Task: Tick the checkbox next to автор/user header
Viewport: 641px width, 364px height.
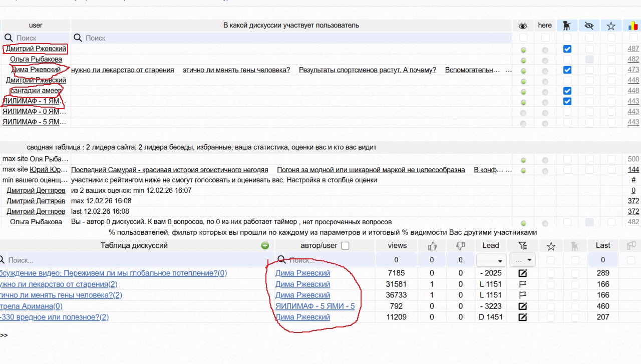Action: coord(345,246)
